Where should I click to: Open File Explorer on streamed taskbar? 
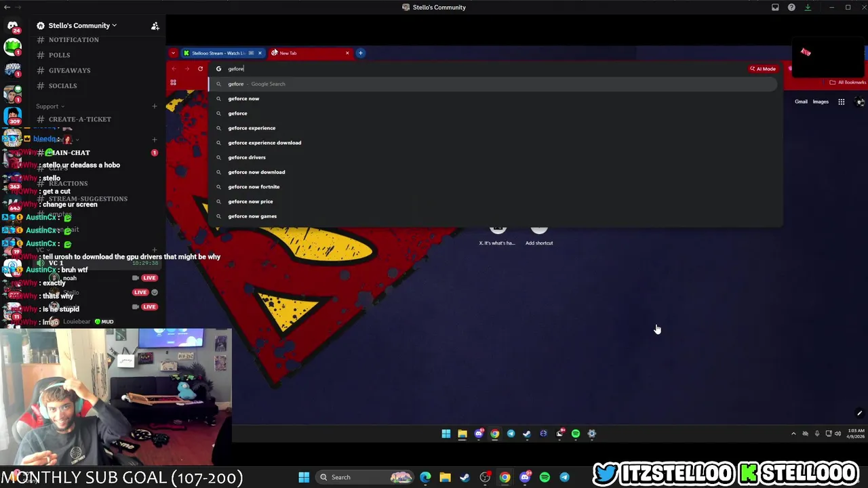(x=462, y=434)
